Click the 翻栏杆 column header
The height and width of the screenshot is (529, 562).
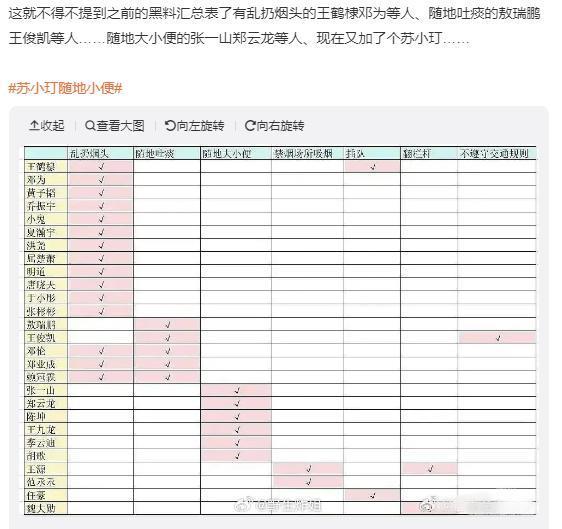(x=429, y=154)
